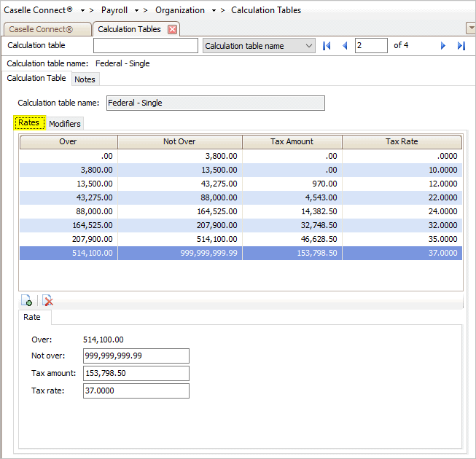The height and width of the screenshot is (459, 476).
Task: Go to the first calculation table record
Action: click(x=327, y=46)
